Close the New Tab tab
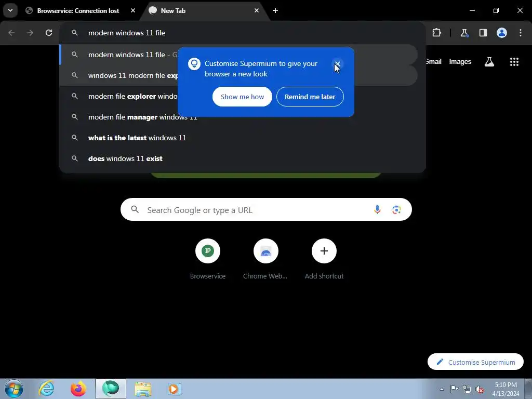This screenshot has width=532, height=399. (257, 10)
